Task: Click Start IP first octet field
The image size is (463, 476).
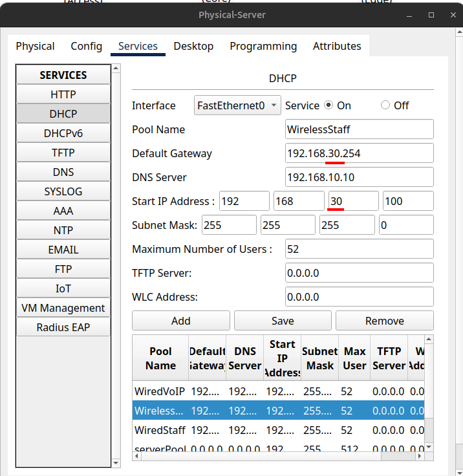Action: [244, 201]
